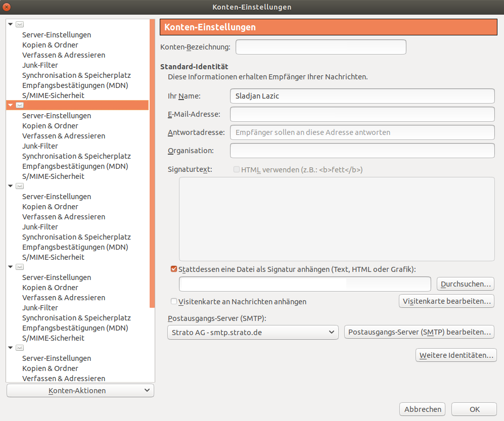
Task: Click the Antwortadresse input field
Action: pos(362,132)
